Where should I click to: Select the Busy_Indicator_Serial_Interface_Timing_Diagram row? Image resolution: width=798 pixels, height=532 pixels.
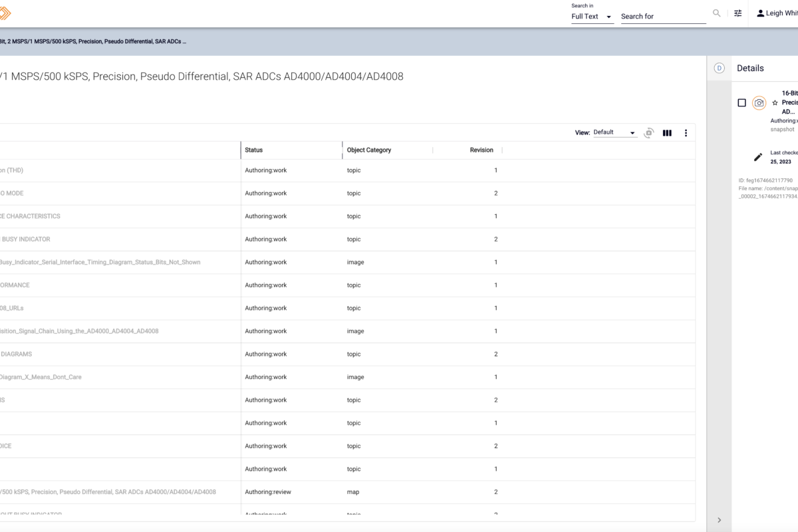[347, 263]
